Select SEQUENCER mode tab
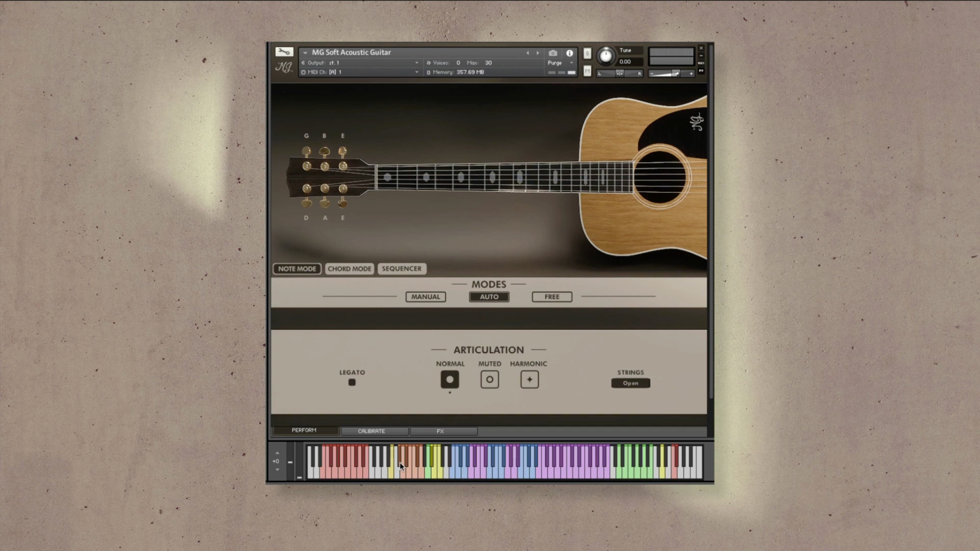 (x=401, y=268)
